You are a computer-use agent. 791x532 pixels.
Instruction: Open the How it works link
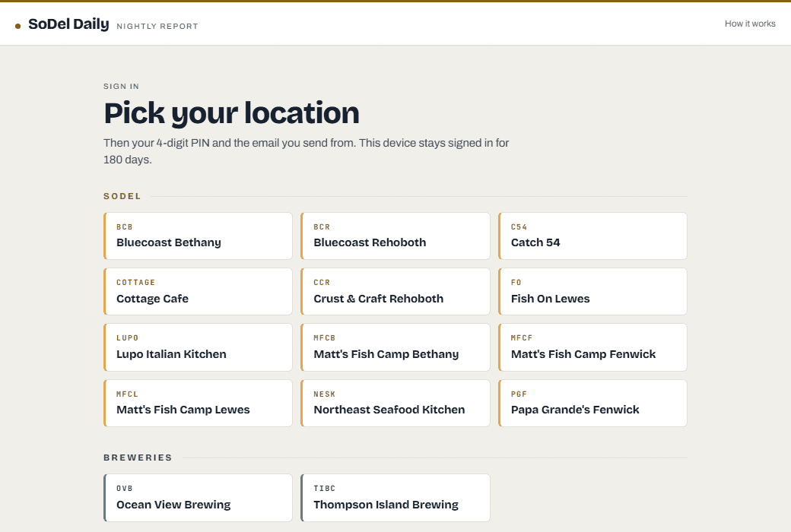coord(750,24)
